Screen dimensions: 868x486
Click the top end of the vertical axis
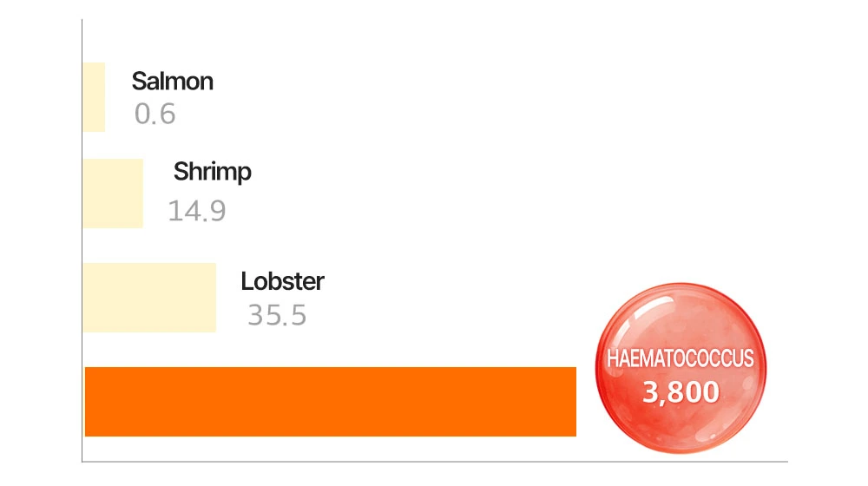(x=82, y=21)
